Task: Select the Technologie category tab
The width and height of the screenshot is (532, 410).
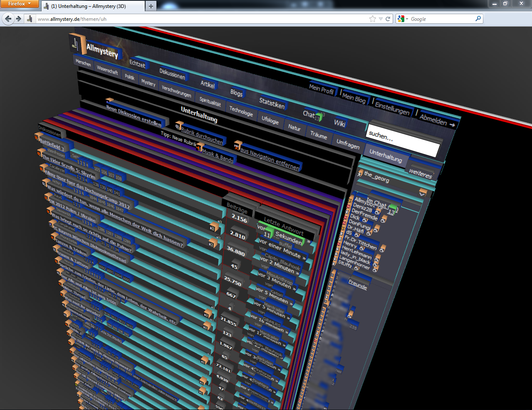Action: point(241,111)
